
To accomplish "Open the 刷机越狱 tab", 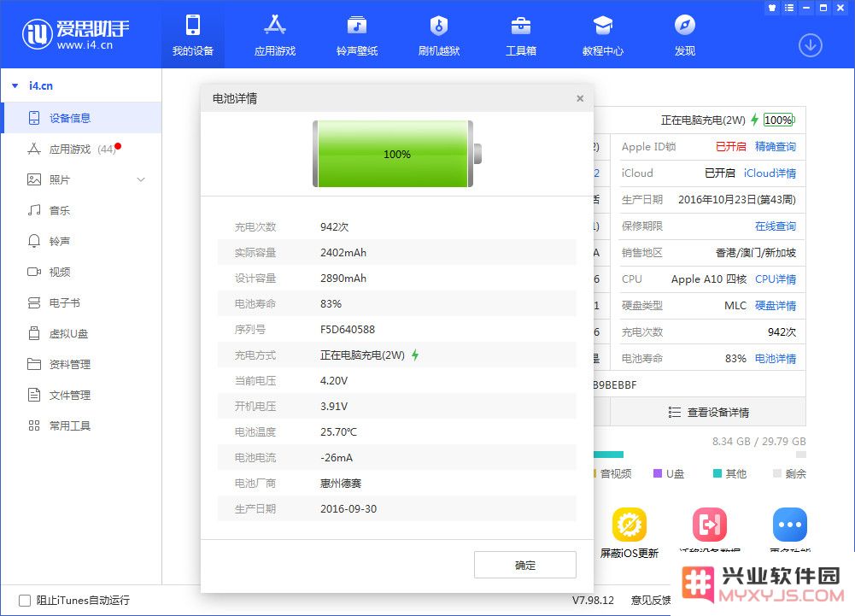I will click(438, 35).
